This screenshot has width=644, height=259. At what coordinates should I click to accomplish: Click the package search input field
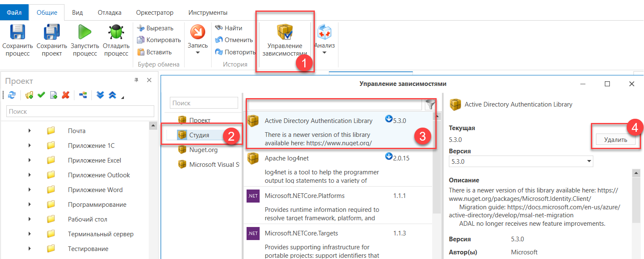pyautogui.click(x=335, y=104)
